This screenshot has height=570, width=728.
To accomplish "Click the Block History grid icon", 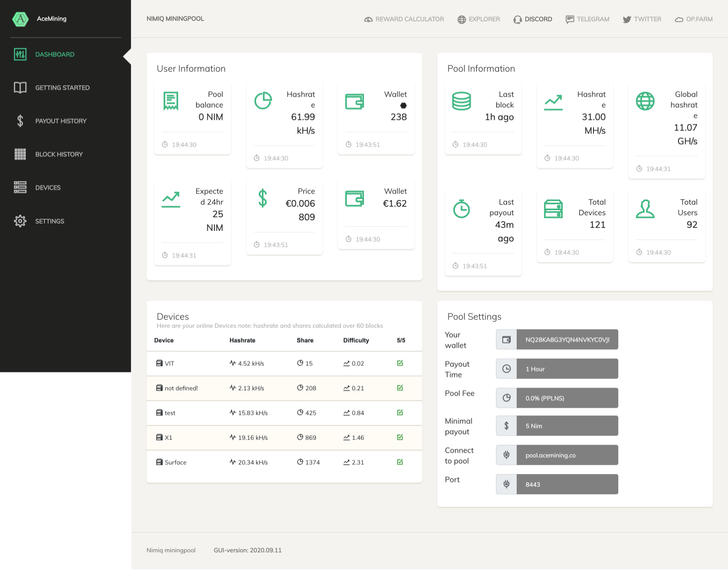I will [20, 155].
